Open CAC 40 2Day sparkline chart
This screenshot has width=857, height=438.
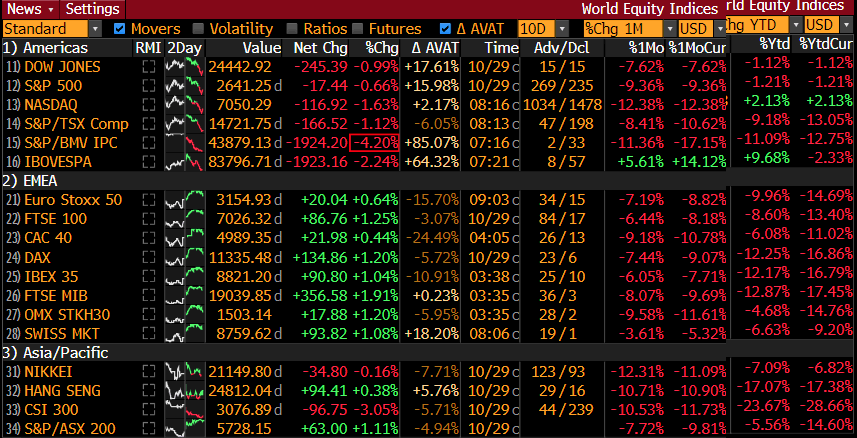(185, 238)
